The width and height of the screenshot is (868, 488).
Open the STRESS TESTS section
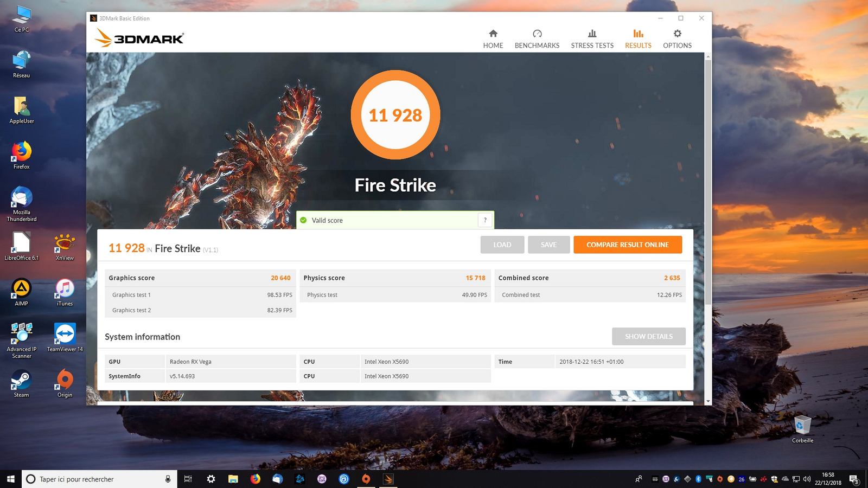click(592, 39)
